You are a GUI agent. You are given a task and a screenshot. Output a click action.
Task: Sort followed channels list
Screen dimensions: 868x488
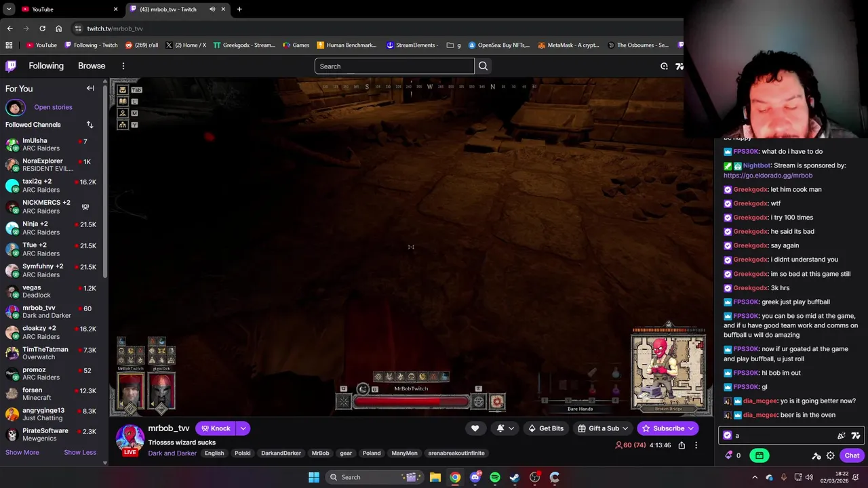click(90, 125)
